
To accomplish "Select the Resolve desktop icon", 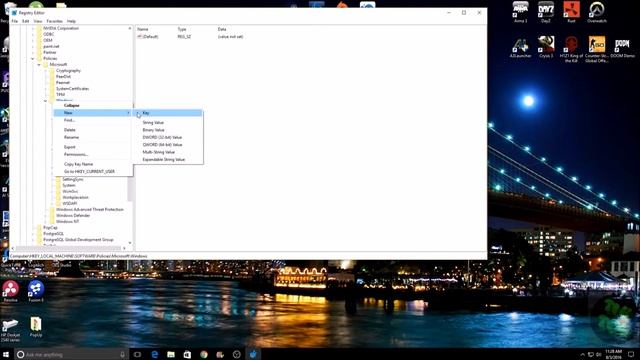I will (x=10, y=291).
